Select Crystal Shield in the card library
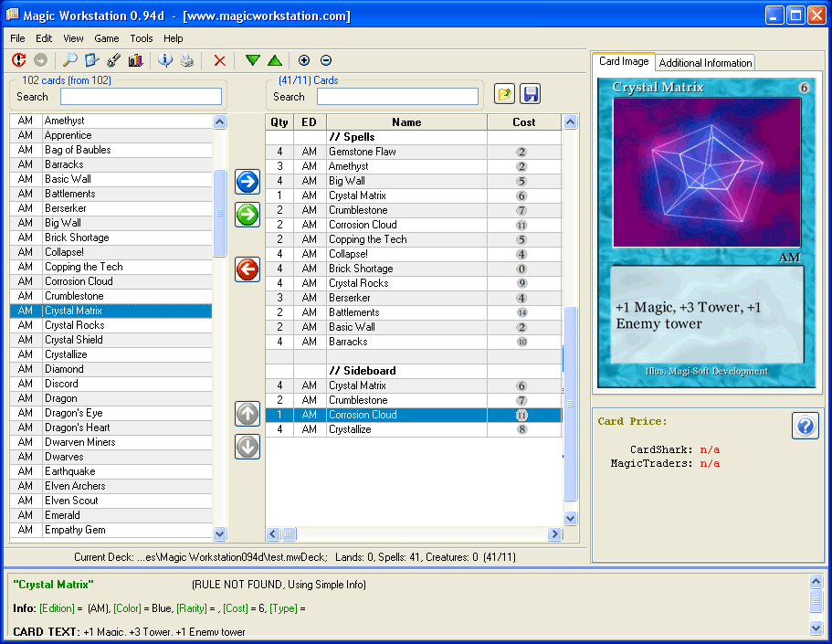Screen dimensions: 832x644 click(x=111, y=340)
